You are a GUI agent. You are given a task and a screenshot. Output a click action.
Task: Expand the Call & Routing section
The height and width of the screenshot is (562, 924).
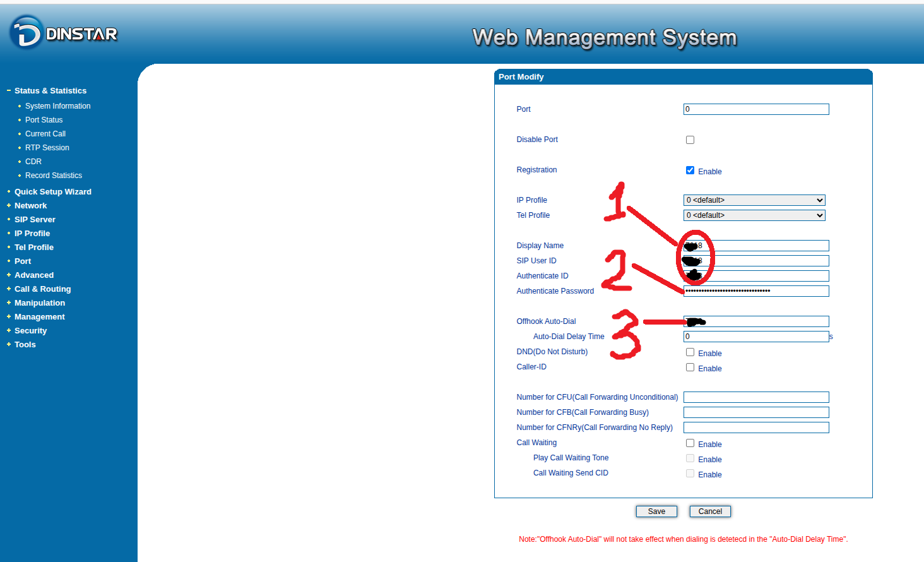click(x=42, y=289)
